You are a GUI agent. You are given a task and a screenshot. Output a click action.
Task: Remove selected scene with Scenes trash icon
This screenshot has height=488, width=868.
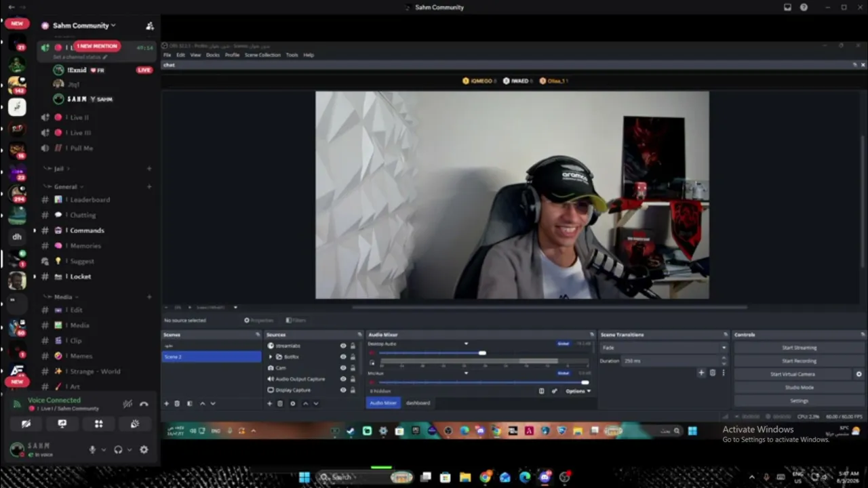pos(177,403)
